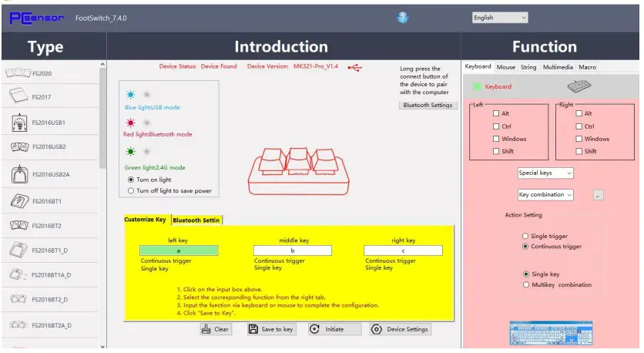This screenshot has height=353, width=644.
Task: Open the String function tab
Action: click(528, 67)
